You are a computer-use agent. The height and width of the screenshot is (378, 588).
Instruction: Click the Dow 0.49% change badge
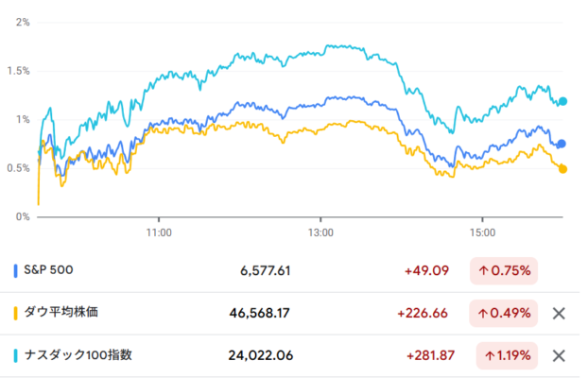(x=504, y=313)
